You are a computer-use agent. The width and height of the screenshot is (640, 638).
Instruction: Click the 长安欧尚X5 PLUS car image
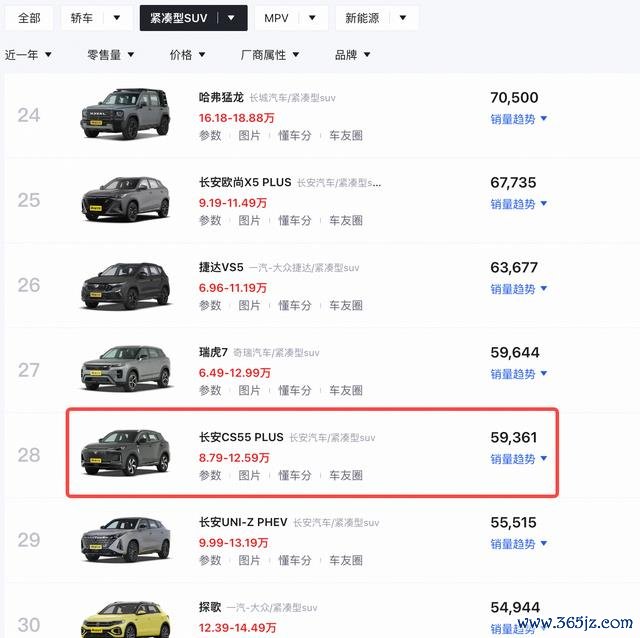coord(126,199)
